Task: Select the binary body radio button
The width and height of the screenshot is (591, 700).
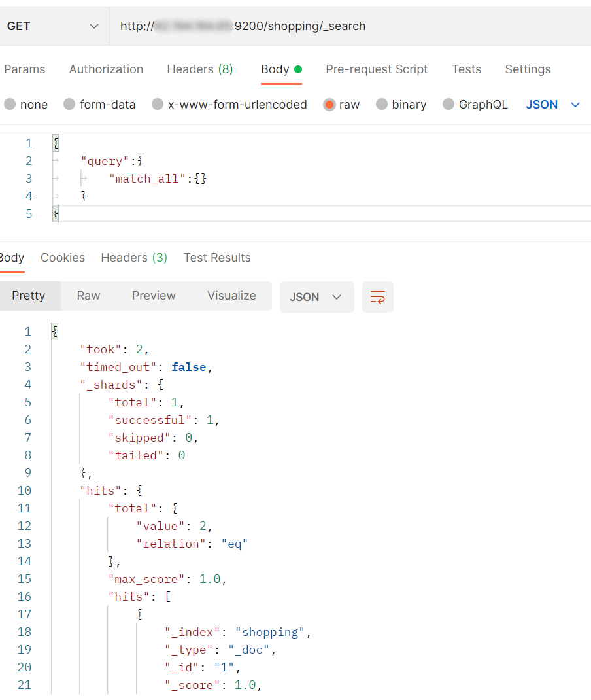Action: [382, 105]
